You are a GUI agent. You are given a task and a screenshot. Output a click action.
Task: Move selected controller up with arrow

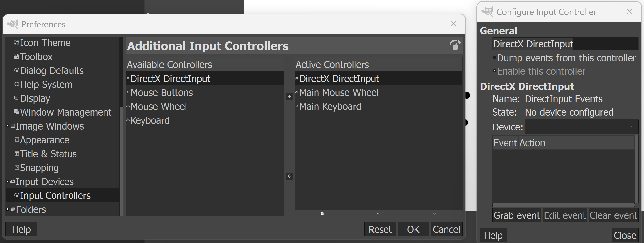[378, 214]
